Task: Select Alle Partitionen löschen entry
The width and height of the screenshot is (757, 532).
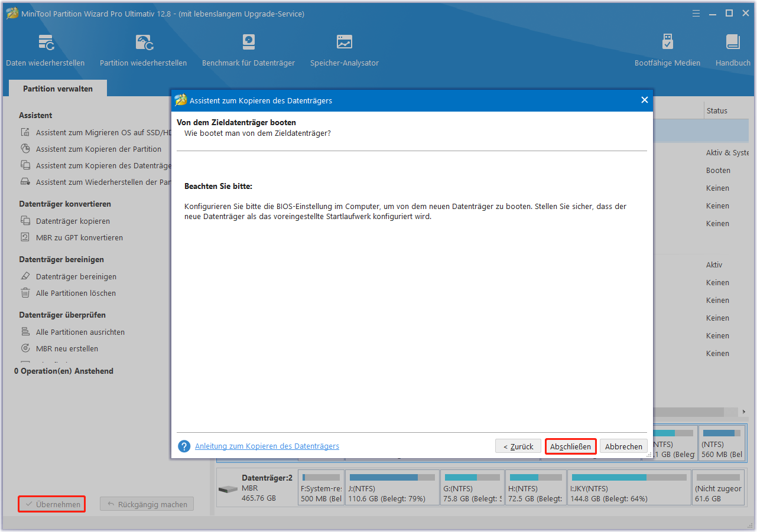Action: click(x=76, y=293)
